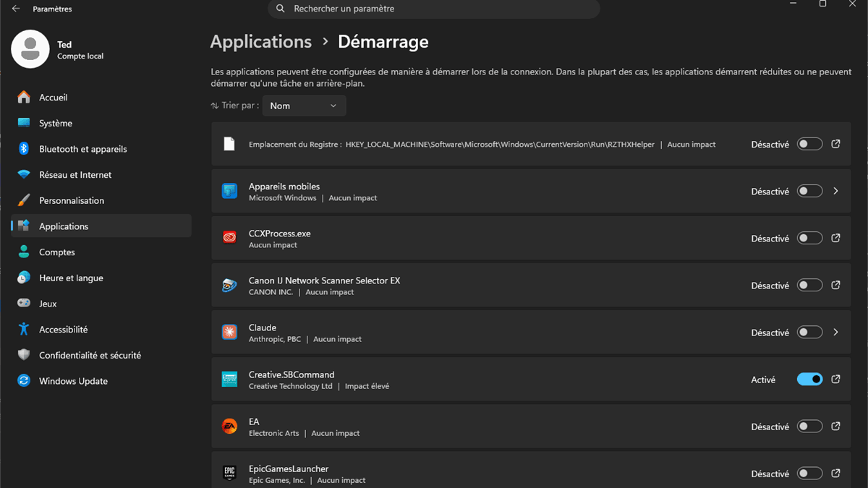Screen dimensions: 868x488
Task: Click the Windows Update refresh icon
Action: (x=24, y=381)
